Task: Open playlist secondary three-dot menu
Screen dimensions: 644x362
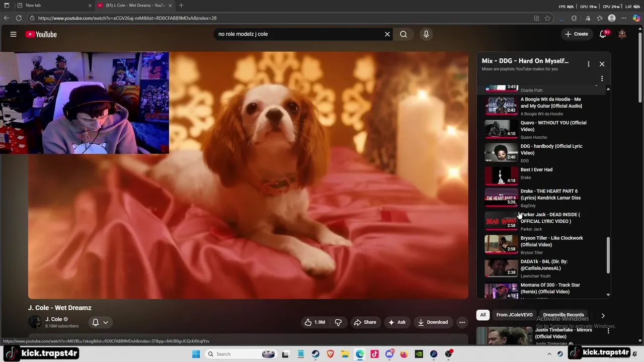Action: (x=602, y=78)
